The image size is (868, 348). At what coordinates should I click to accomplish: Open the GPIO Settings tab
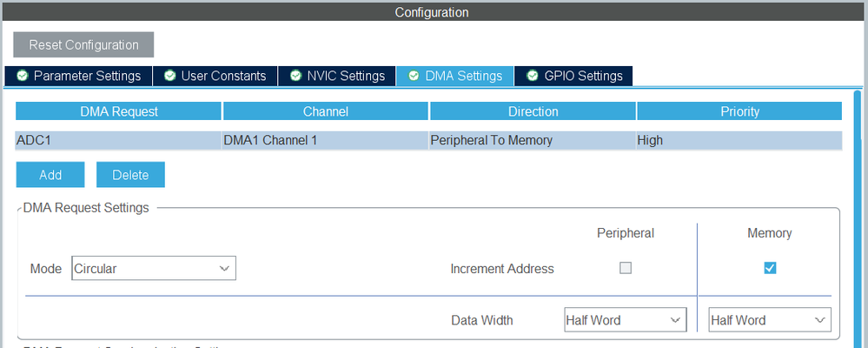point(573,76)
